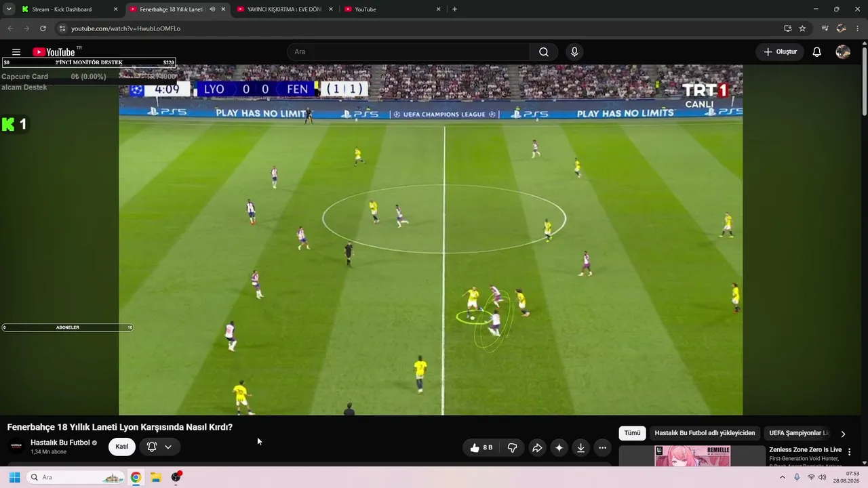Like the video with thumbs up
868x488 pixels.
point(481,447)
